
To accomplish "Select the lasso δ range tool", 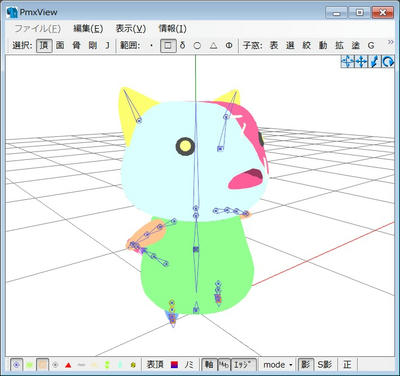I will pos(182,45).
